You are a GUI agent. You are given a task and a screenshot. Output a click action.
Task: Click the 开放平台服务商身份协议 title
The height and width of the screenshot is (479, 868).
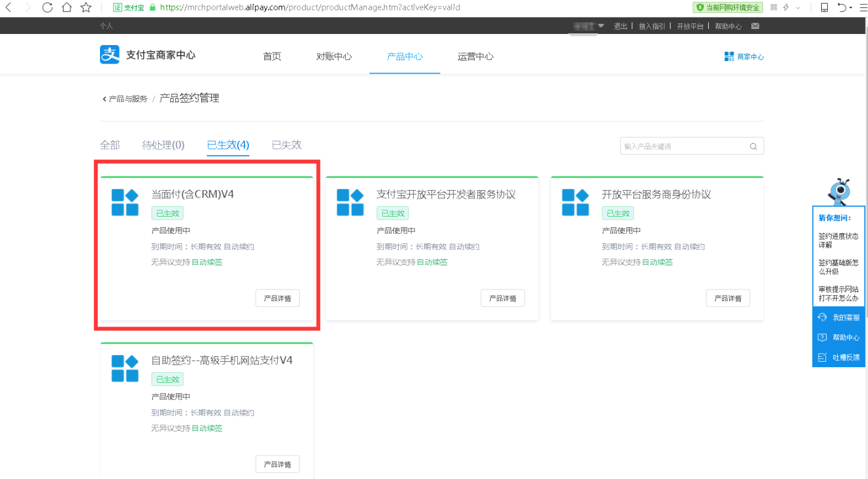point(656,194)
